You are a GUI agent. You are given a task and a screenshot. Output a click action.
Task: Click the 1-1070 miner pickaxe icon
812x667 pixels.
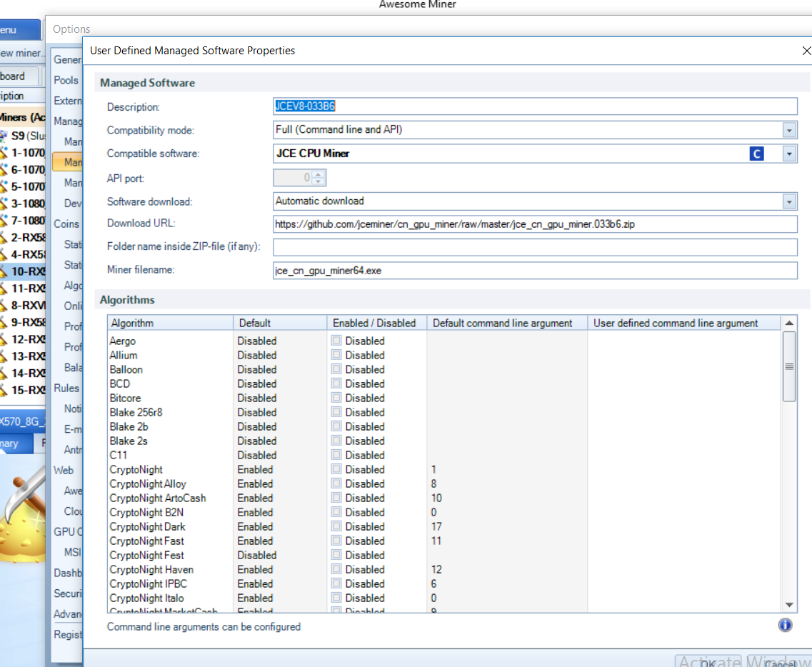[x=4, y=153]
